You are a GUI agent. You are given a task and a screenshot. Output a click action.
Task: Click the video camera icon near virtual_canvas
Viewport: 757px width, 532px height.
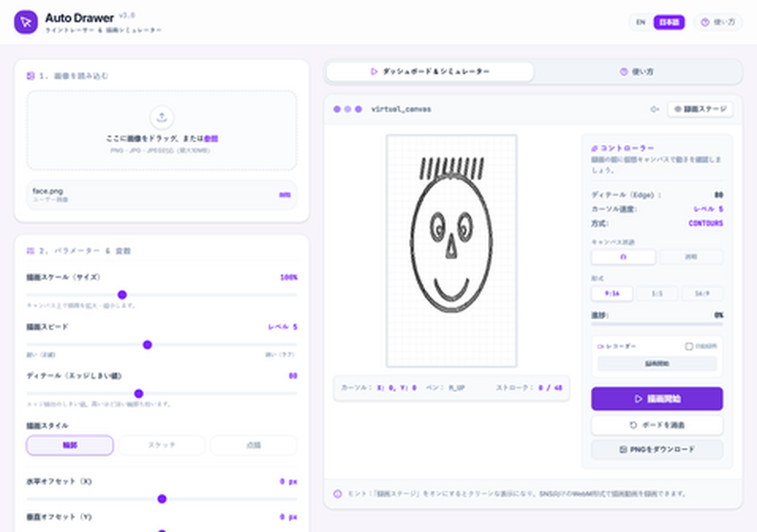(x=655, y=109)
